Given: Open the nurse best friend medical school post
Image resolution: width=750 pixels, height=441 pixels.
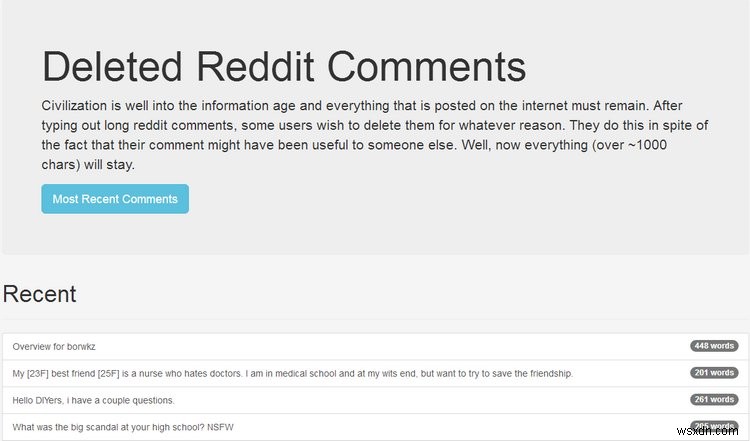Looking at the screenshot, I should pos(292,373).
